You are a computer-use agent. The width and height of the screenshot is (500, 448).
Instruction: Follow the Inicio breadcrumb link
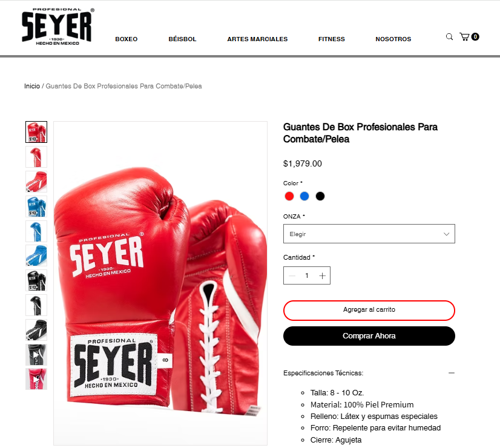(32, 86)
